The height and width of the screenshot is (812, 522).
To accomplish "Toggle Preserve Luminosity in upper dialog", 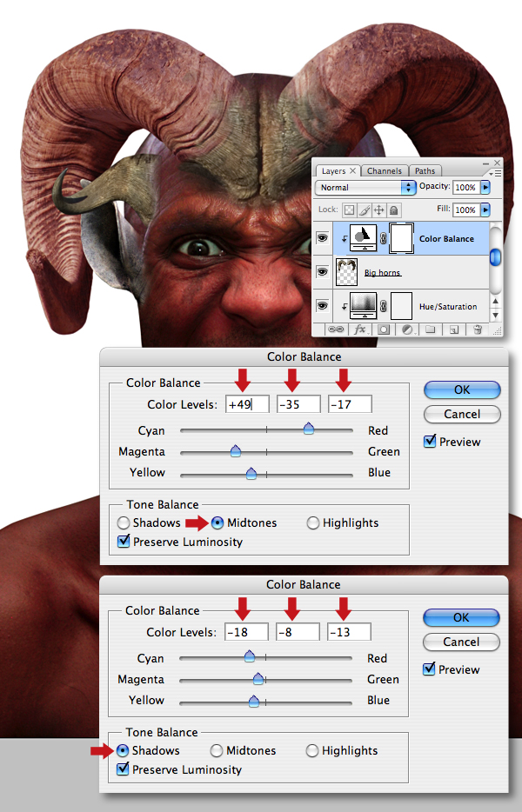I will 124,541.
